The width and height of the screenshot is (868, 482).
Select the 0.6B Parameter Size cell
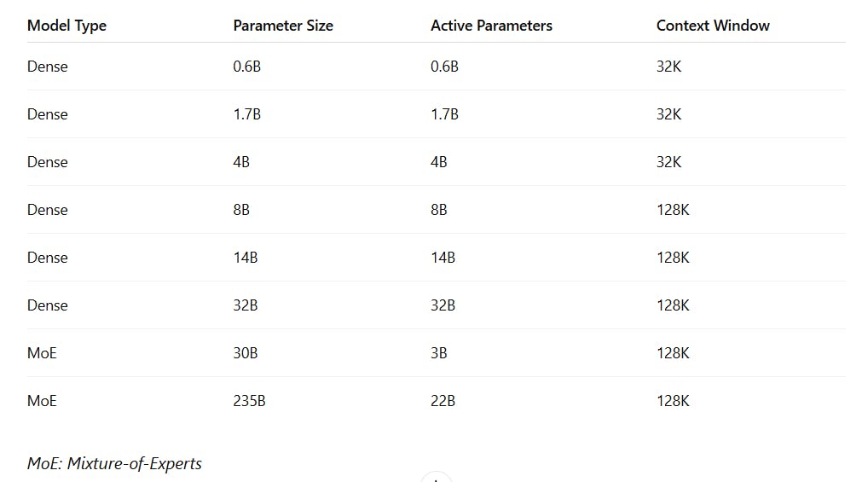[247, 67]
